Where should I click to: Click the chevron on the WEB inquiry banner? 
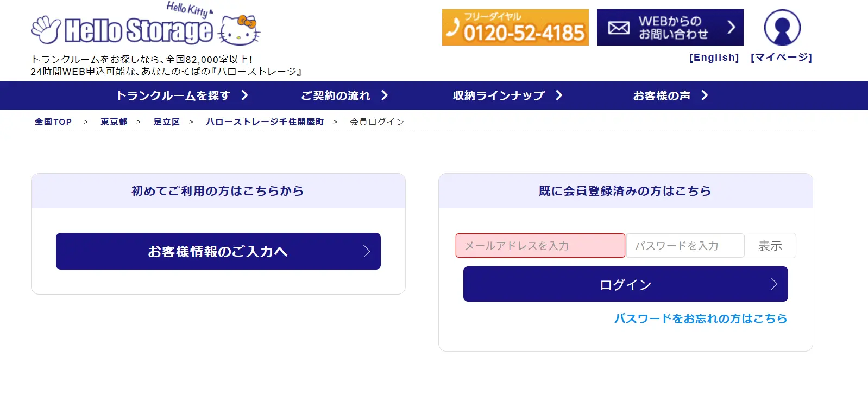click(x=731, y=27)
